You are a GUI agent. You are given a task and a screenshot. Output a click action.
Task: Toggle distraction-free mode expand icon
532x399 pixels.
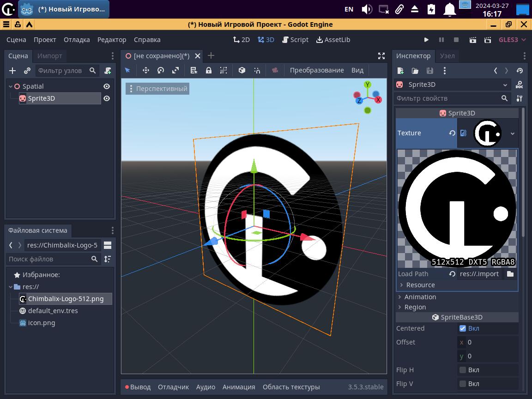click(x=381, y=56)
